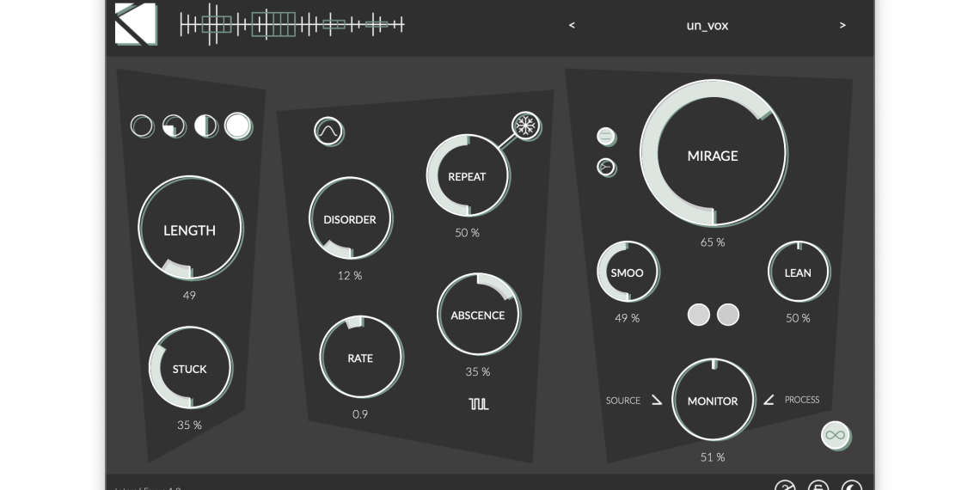Click the infinity loop button
Viewport: 980px width, 490px height.
835,435
